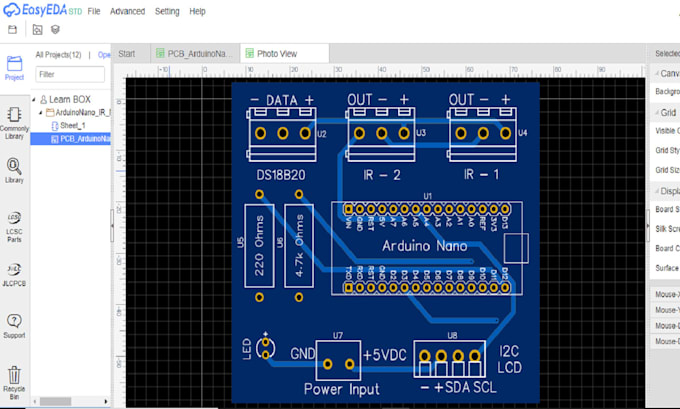Click the +5VDC label on the board

point(385,355)
